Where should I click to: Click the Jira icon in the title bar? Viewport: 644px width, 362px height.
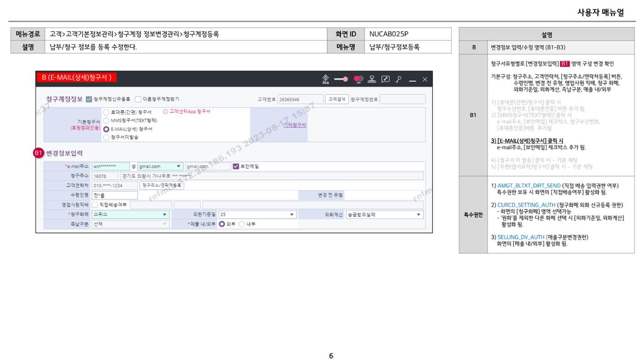tap(326, 79)
